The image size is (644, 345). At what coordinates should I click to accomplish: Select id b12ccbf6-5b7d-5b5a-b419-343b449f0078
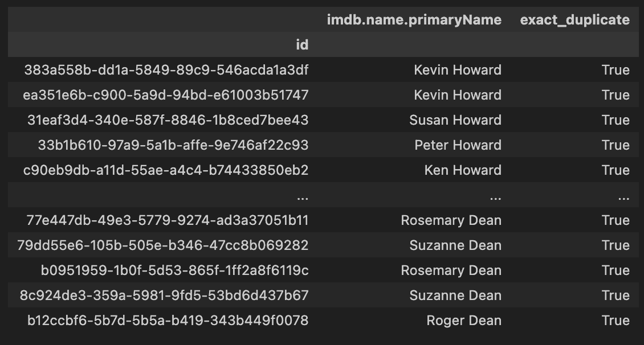168,321
